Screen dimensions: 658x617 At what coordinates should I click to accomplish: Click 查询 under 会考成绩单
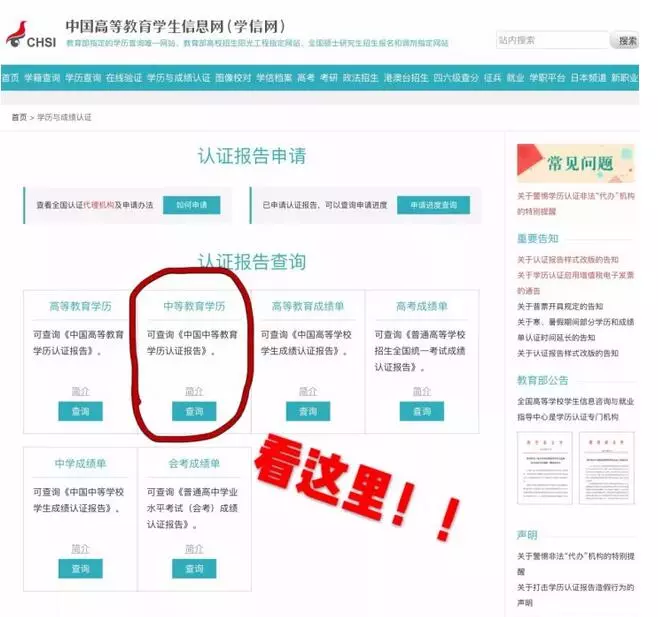click(194, 569)
